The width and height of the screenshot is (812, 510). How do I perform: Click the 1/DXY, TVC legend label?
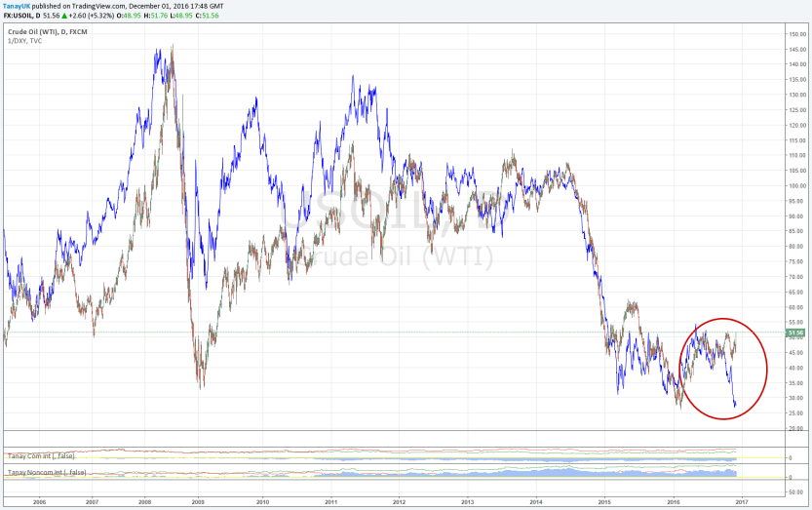pyautogui.click(x=25, y=40)
